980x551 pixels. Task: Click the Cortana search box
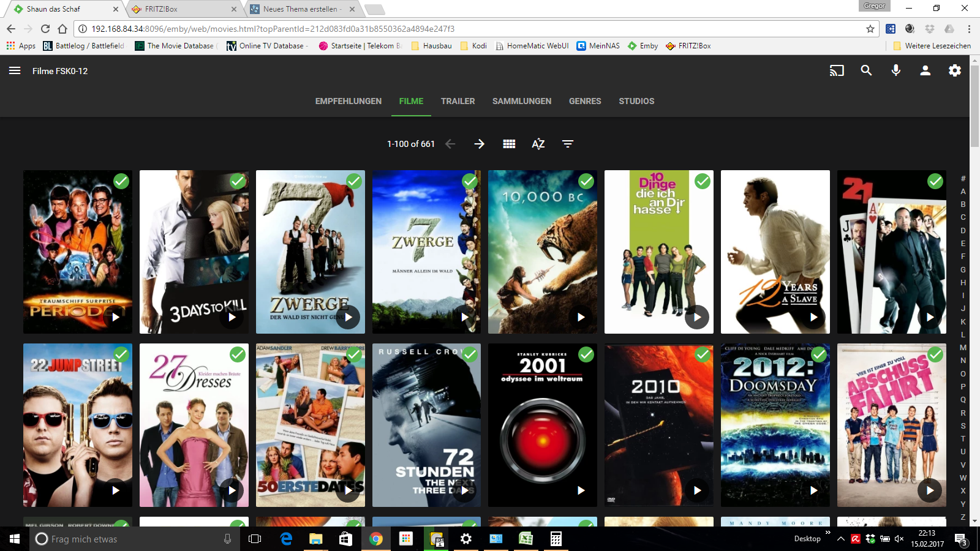click(x=135, y=539)
